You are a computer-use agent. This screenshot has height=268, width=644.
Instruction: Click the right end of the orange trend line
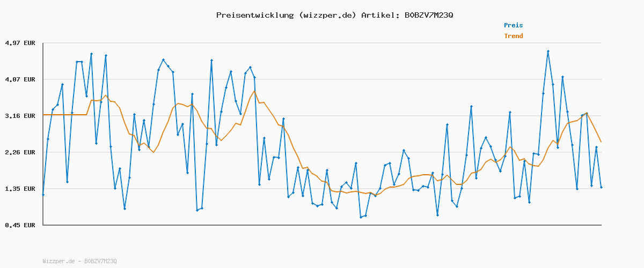point(601,142)
